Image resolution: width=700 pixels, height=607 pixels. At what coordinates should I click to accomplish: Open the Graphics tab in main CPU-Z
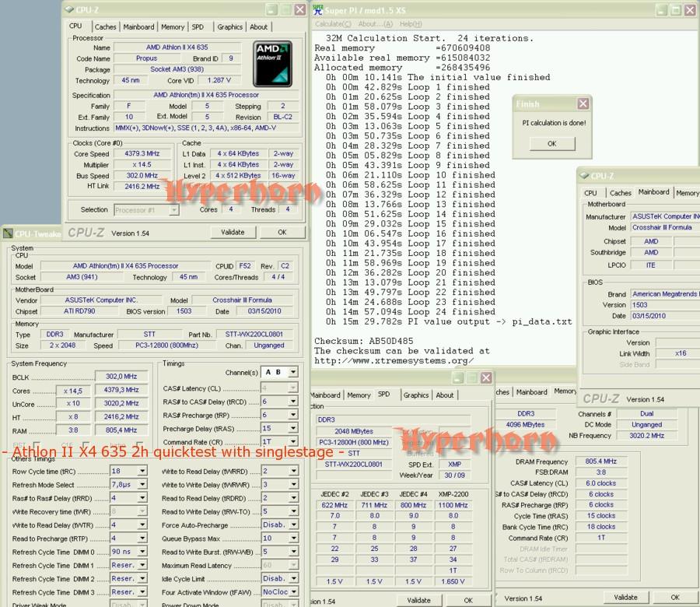pyautogui.click(x=230, y=26)
